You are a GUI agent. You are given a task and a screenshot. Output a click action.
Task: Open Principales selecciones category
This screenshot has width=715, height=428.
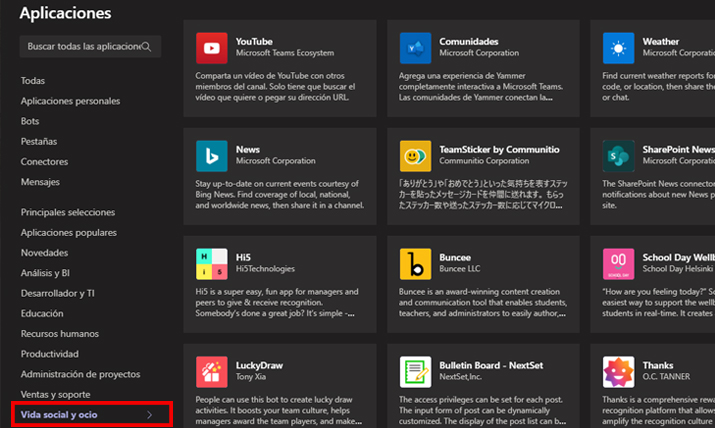coord(67,212)
